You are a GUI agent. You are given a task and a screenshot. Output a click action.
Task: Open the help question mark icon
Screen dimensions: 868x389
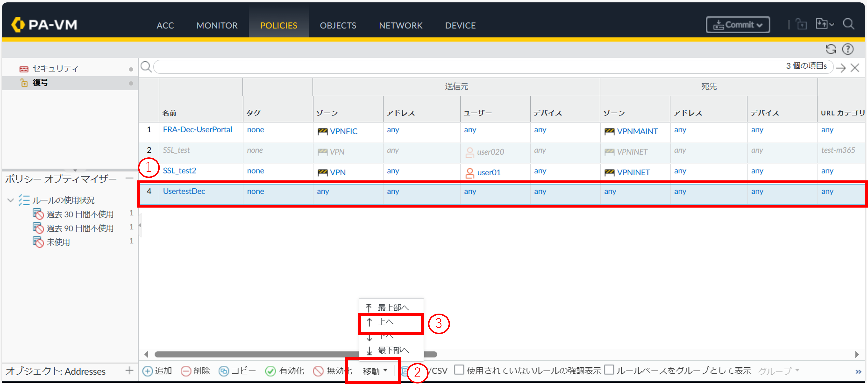(847, 49)
